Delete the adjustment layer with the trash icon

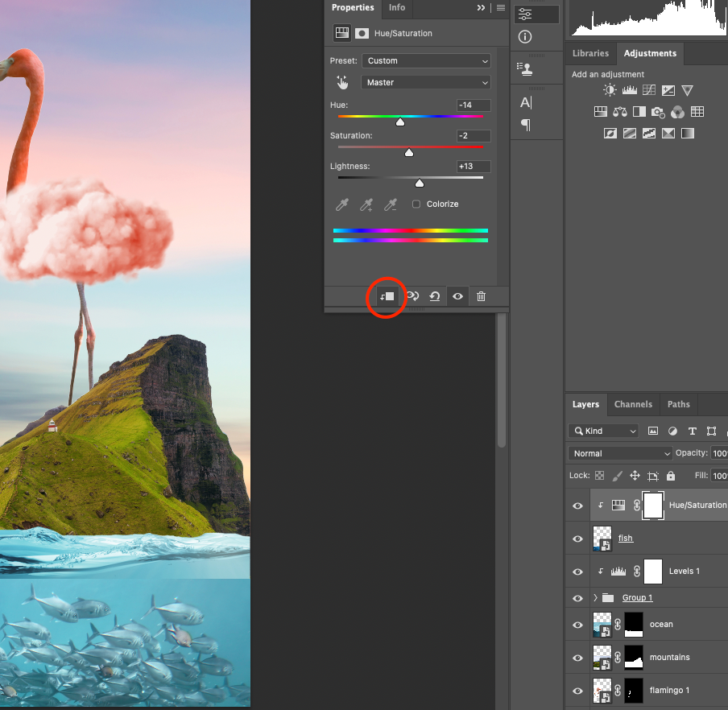[481, 296]
